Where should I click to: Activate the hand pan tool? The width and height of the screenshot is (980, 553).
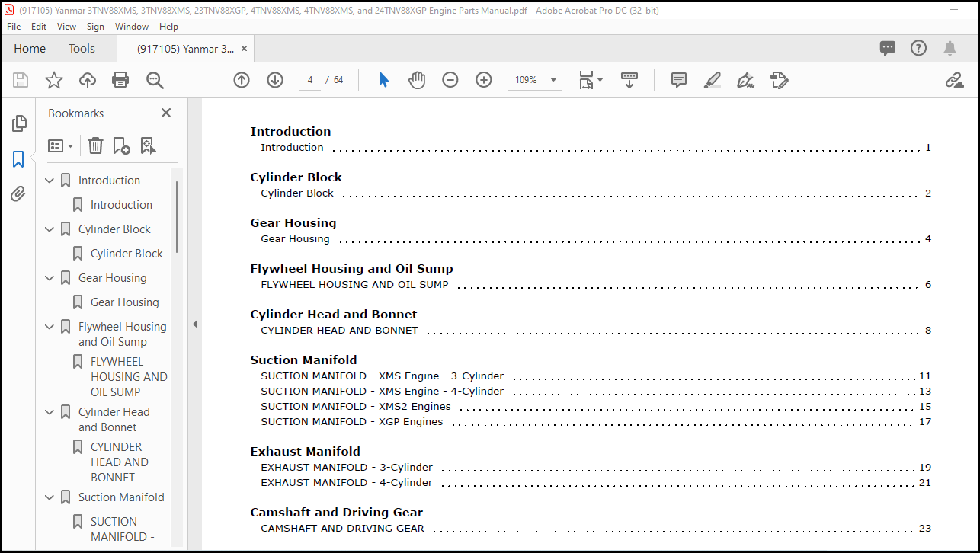[x=417, y=80]
